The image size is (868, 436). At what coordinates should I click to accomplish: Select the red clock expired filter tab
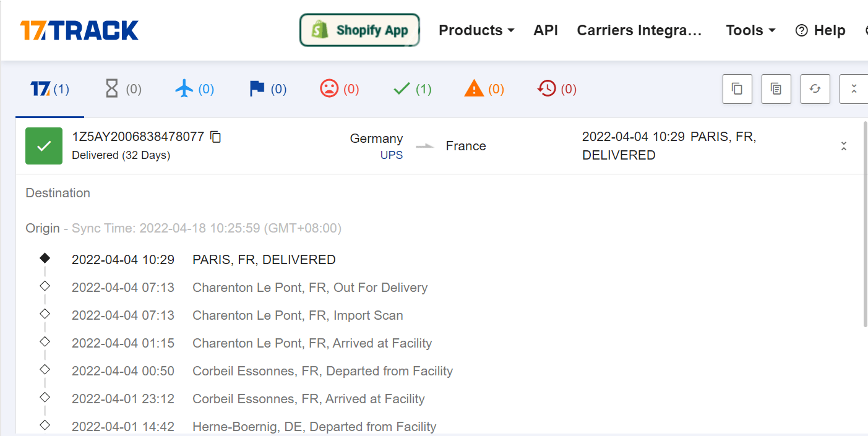(x=557, y=89)
